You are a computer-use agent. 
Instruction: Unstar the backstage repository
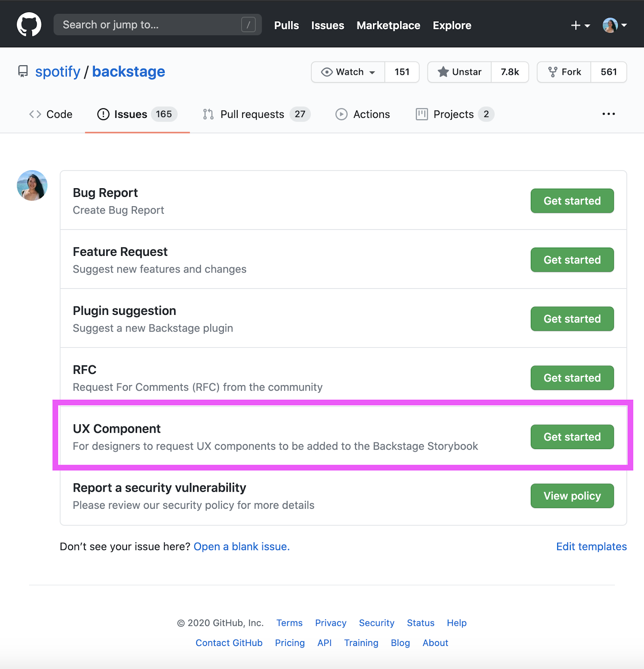460,72
